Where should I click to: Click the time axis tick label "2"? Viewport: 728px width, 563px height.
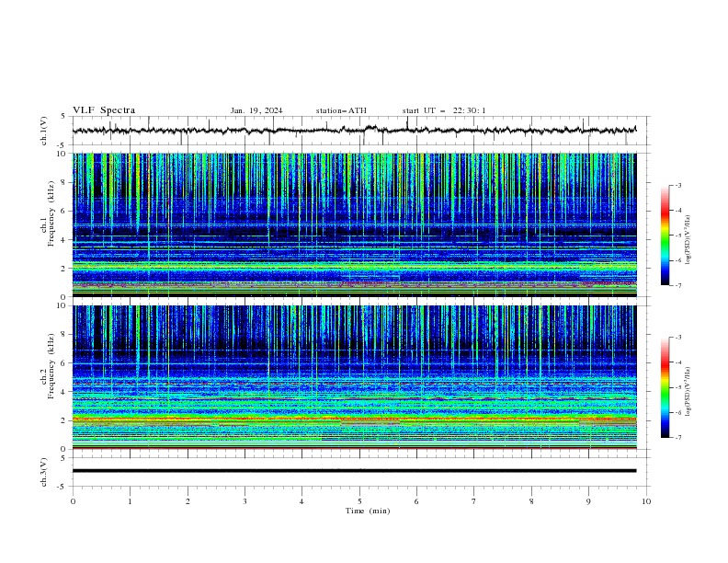tap(188, 501)
